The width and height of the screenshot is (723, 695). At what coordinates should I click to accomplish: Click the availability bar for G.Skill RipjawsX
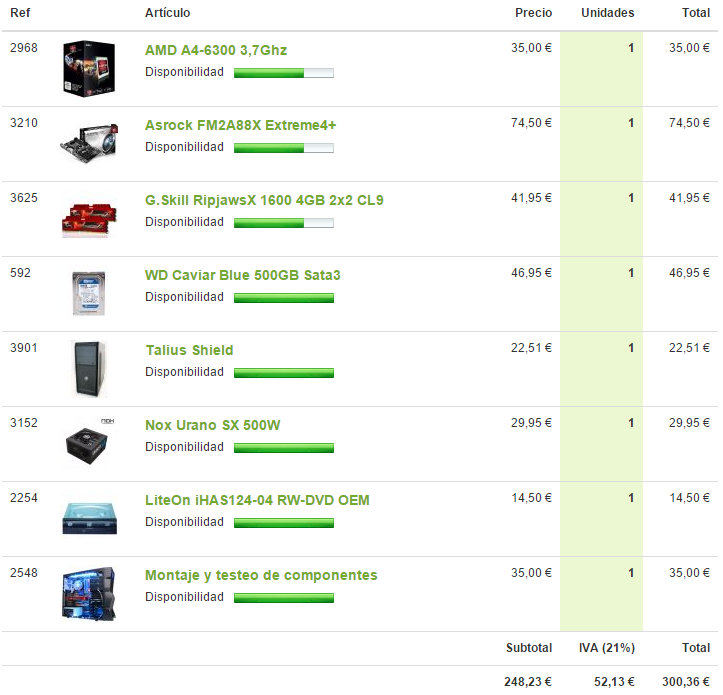click(284, 223)
